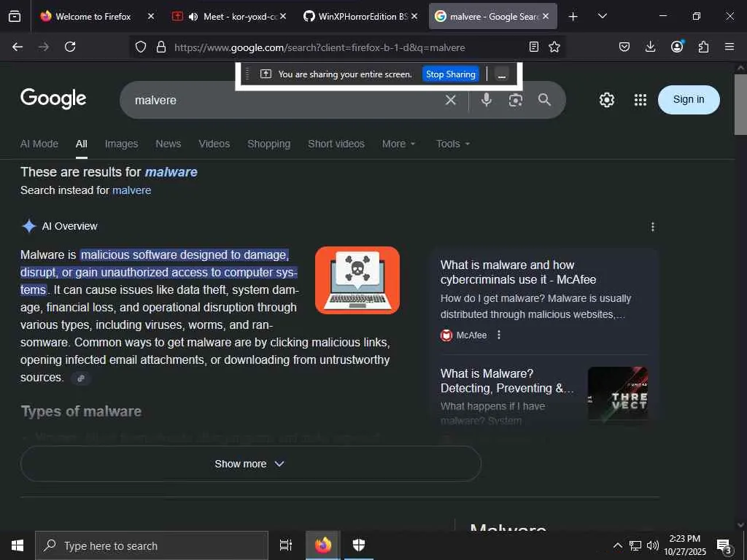Select the AI Mode search tab
Screen dimensions: 747x560
click(x=39, y=144)
